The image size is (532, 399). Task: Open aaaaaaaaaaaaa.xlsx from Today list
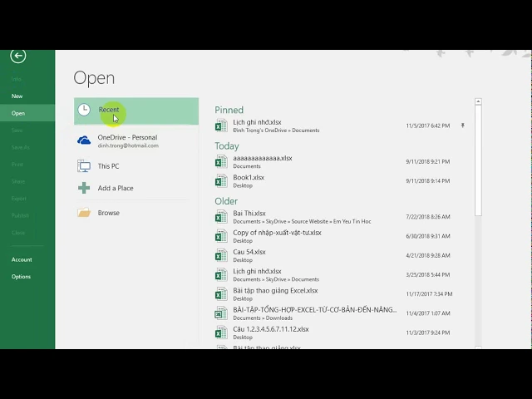[263, 158]
